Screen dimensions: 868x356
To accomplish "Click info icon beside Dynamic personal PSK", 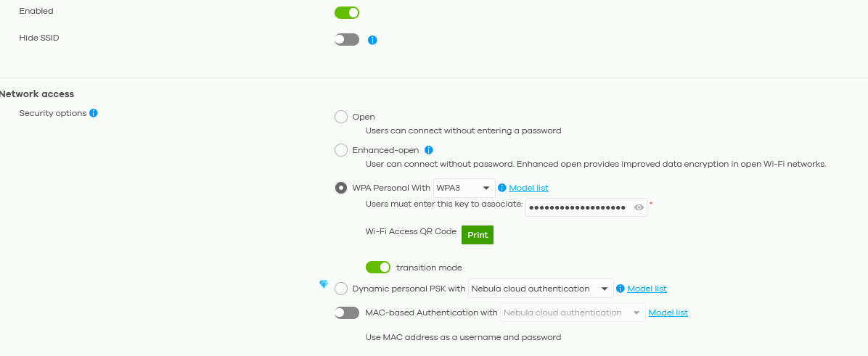I will [621, 289].
